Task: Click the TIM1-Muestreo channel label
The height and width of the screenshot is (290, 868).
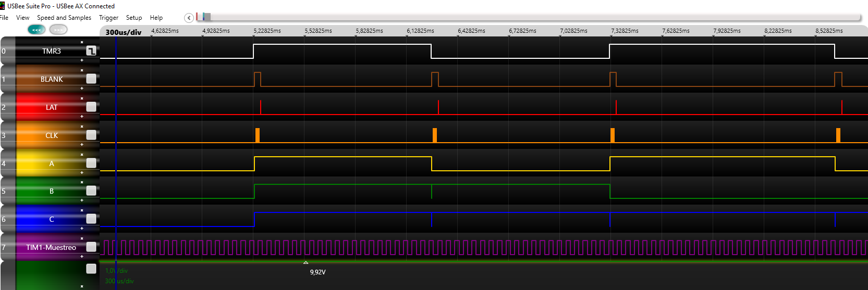Action: pyautogui.click(x=51, y=247)
